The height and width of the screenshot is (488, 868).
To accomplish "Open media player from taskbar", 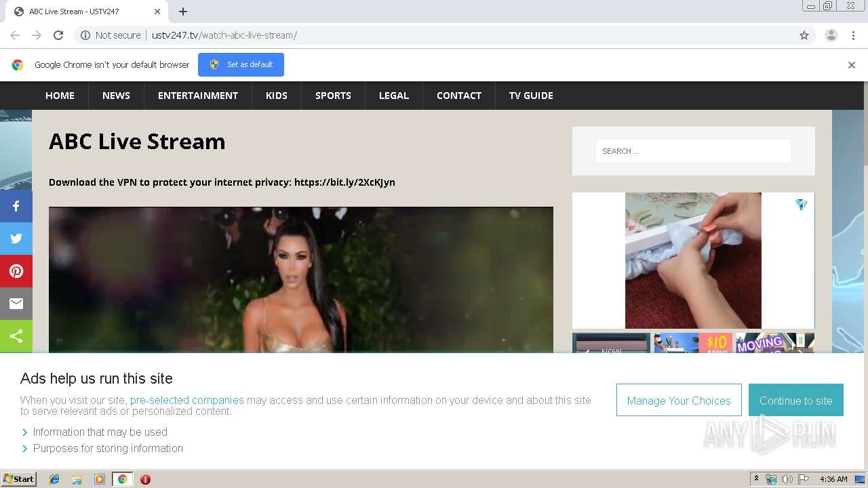I will click(x=100, y=479).
